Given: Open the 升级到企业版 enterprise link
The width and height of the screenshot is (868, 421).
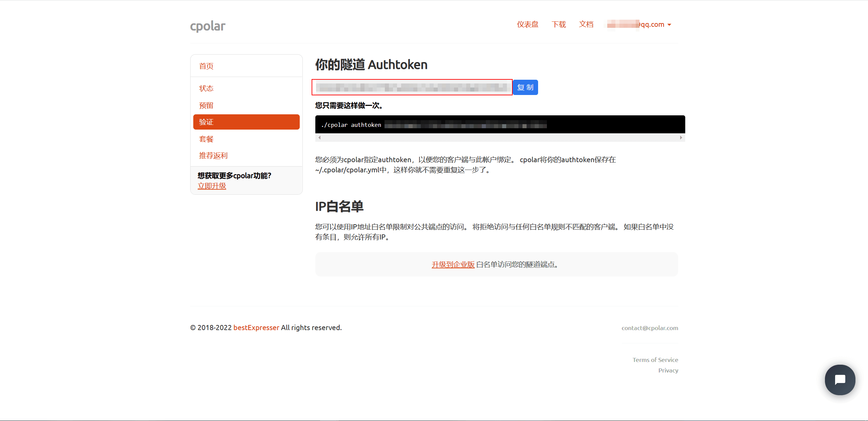Looking at the screenshot, I should pyautogui.click(x=453, y=265).
